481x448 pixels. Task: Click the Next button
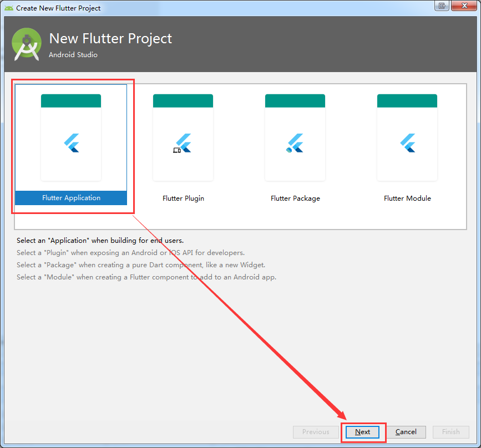click(363, 432)
